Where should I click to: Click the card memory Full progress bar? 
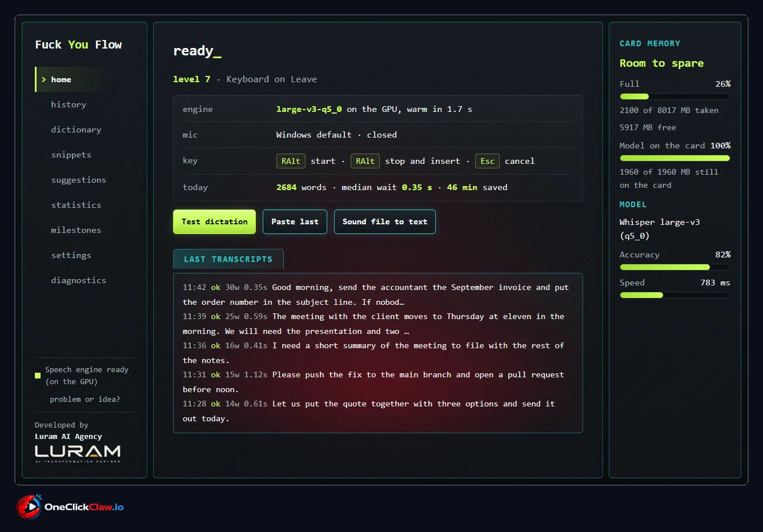(674, 96)
